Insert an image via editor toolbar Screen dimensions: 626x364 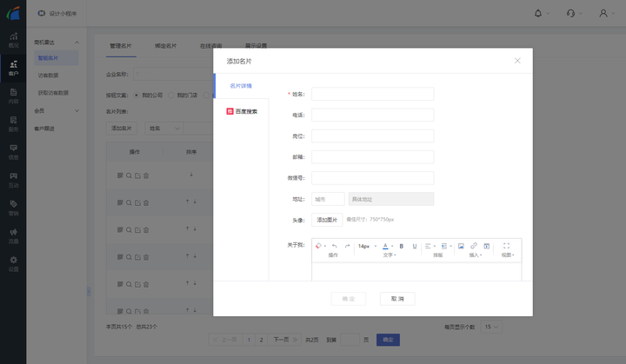[461, 246]
